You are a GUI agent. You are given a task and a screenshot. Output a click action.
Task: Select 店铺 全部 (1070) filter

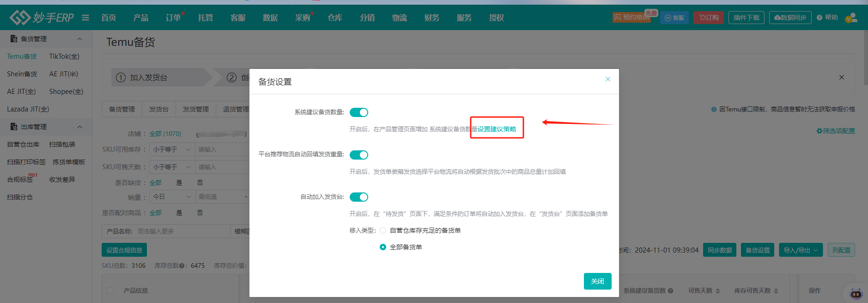(165, 134)
